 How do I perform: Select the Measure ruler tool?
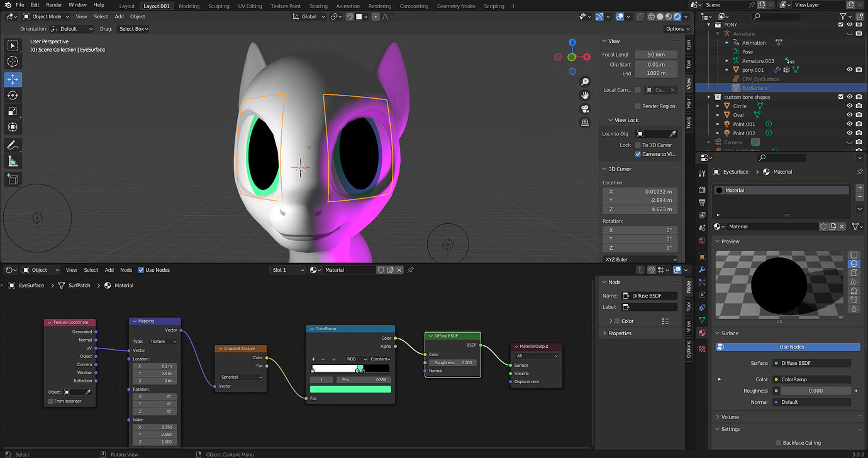click(x=13, y=162)
